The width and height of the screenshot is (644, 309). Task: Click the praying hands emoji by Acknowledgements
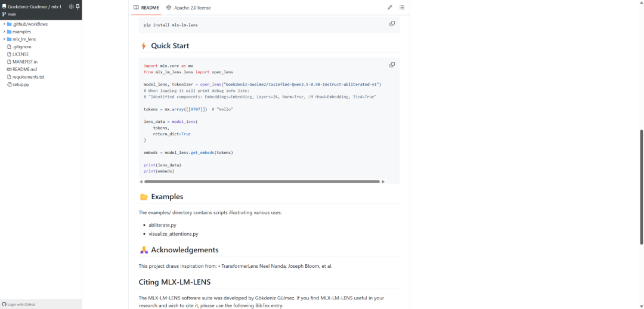click(x=144, y=250)
